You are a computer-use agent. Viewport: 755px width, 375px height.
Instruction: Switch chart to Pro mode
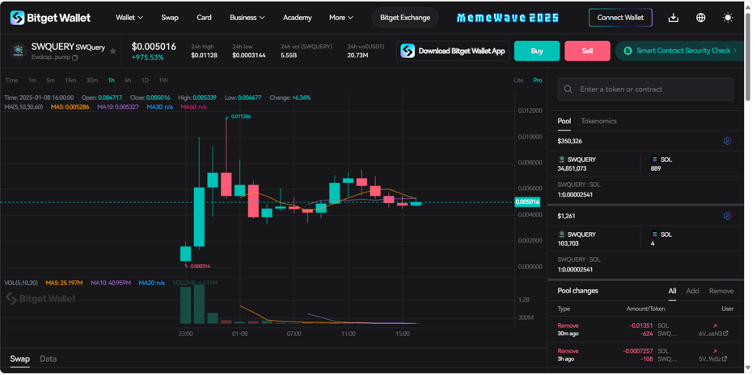(x=537, y=80)
